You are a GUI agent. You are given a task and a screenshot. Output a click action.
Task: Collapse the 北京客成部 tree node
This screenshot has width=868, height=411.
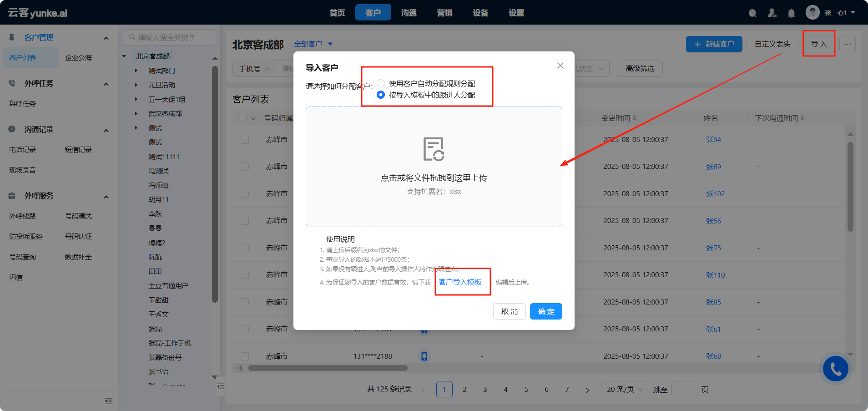click(x=124, y=56)
